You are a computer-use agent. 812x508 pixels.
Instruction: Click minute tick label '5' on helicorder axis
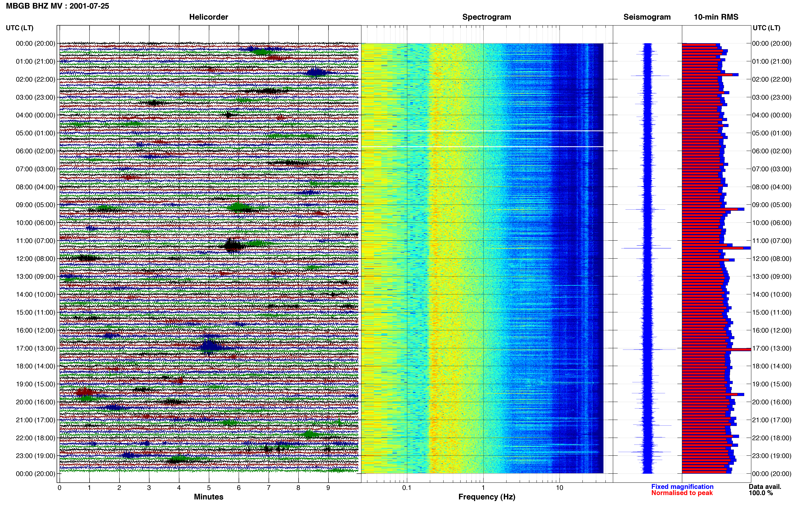pos(209,488)
